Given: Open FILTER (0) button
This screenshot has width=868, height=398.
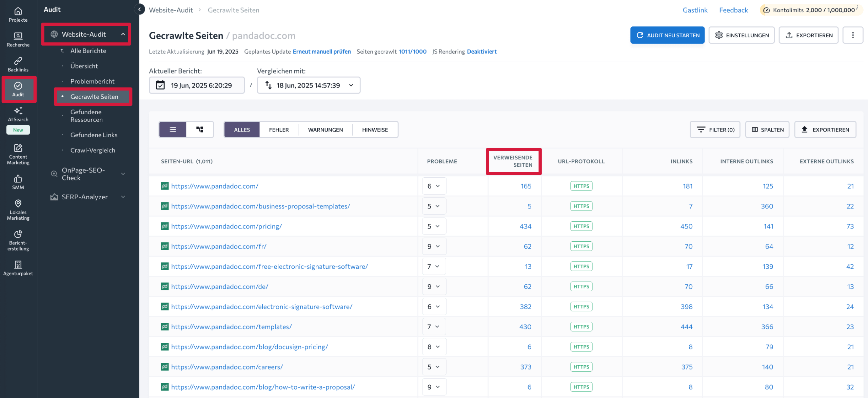Looking at the screenshot, I should (x=715, y=130).
